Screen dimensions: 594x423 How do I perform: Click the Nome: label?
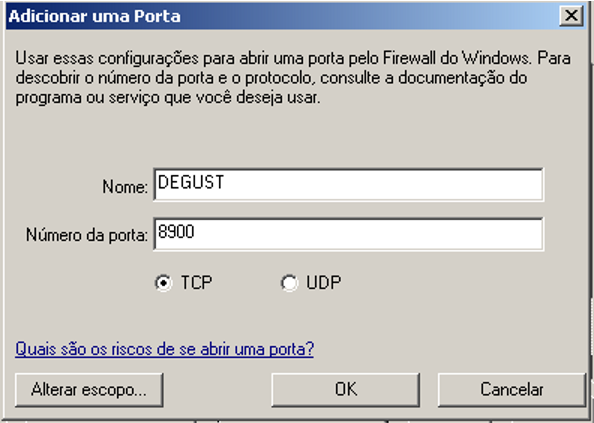click(x=125, y=187)
